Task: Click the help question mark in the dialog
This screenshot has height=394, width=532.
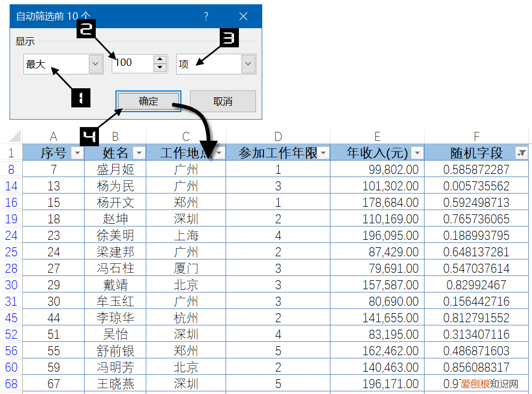Action: coord(206,16)
